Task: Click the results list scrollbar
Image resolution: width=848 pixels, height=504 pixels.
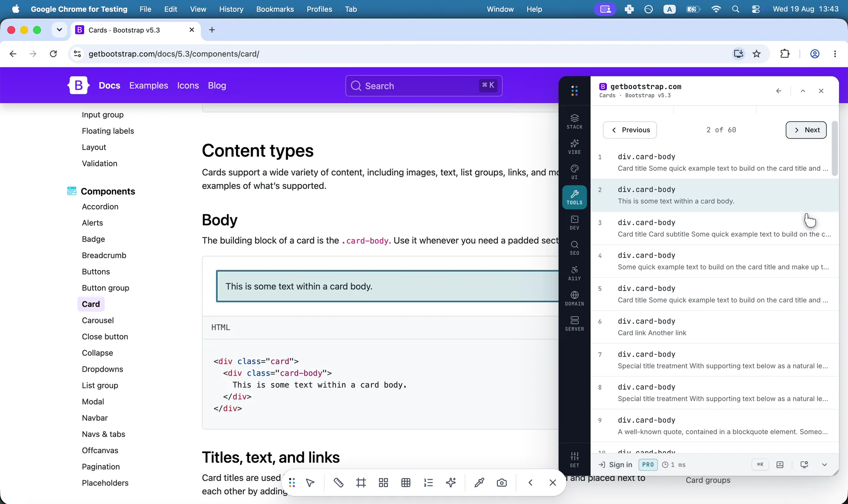Action: (x=835, y=148)
